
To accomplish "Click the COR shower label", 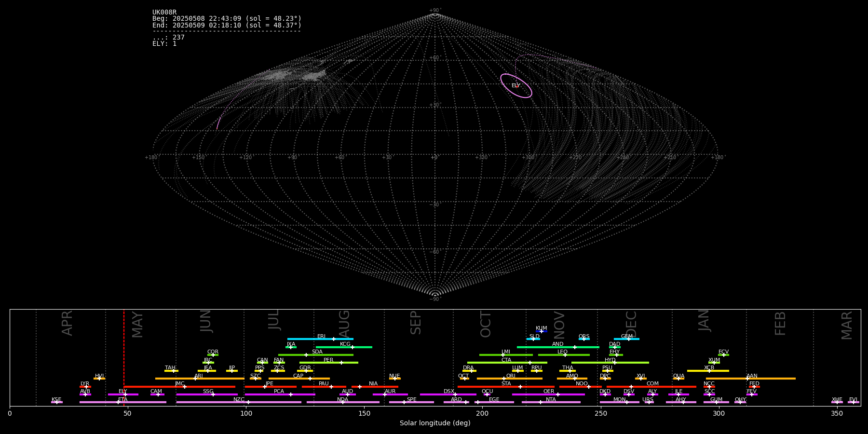I will [213, 352].
